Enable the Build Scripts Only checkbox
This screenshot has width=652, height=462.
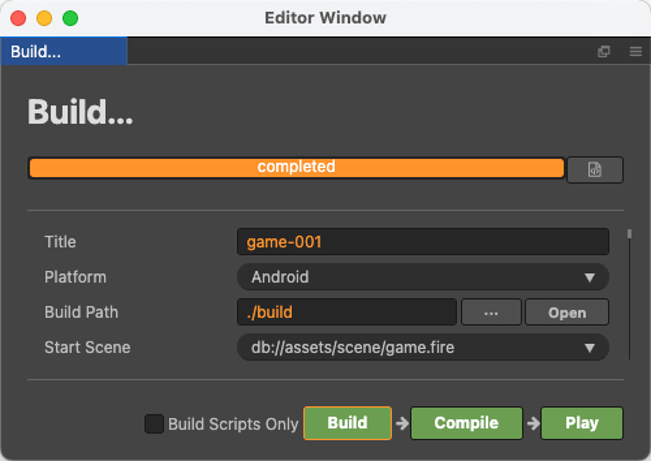coord(154,424)
